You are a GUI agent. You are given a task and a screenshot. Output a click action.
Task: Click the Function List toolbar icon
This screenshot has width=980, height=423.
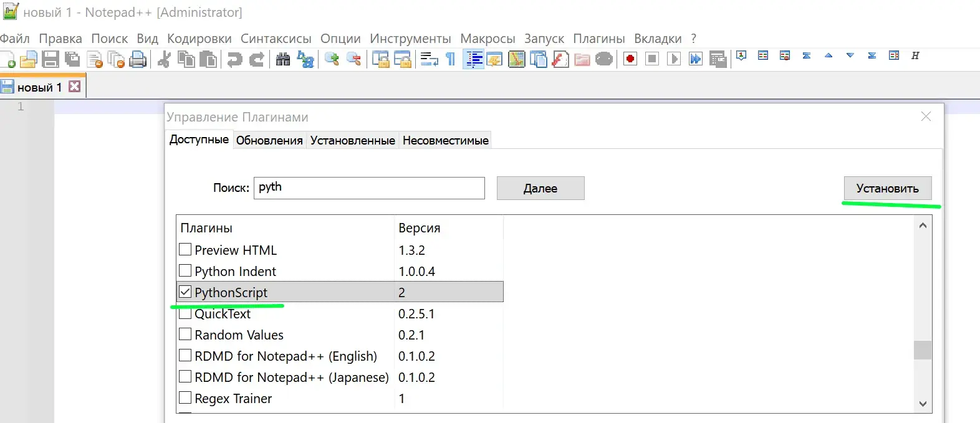560,59
